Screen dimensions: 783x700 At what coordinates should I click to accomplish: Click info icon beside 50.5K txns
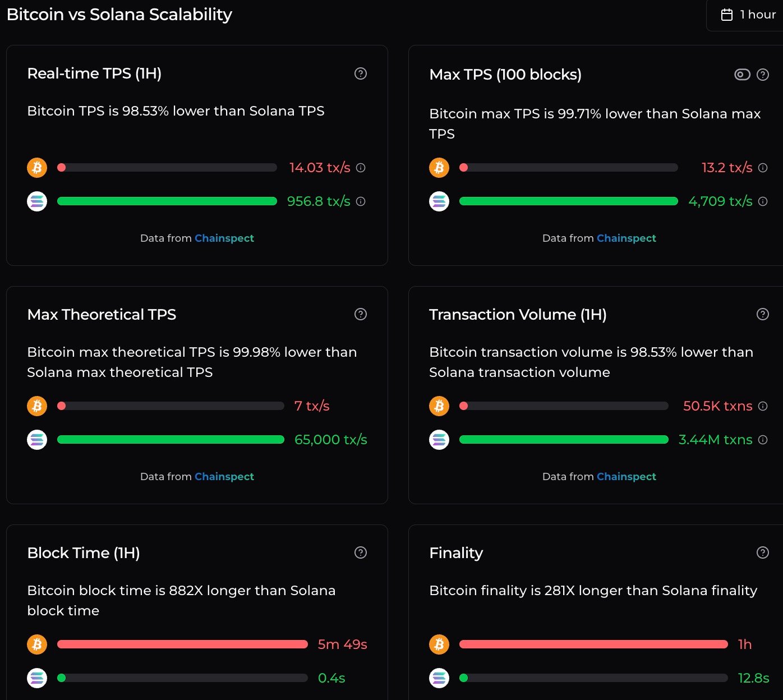tap(763, 406)
